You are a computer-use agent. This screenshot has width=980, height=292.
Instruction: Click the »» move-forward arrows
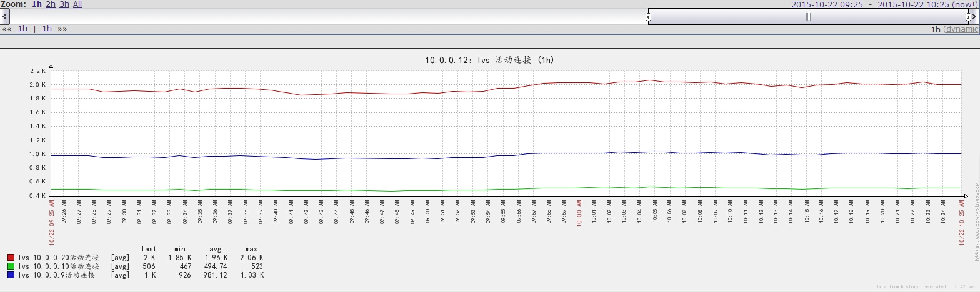[62, 29]
